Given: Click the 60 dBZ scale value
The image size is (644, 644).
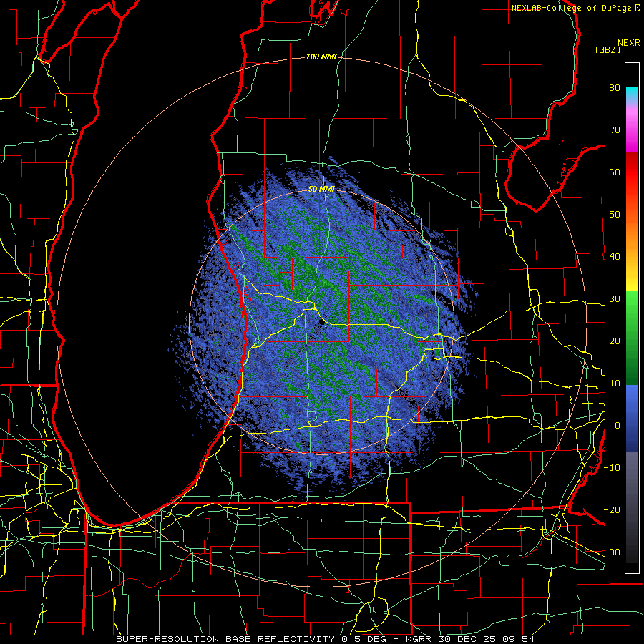Looking at the screenshot, I should pos(615,172).
